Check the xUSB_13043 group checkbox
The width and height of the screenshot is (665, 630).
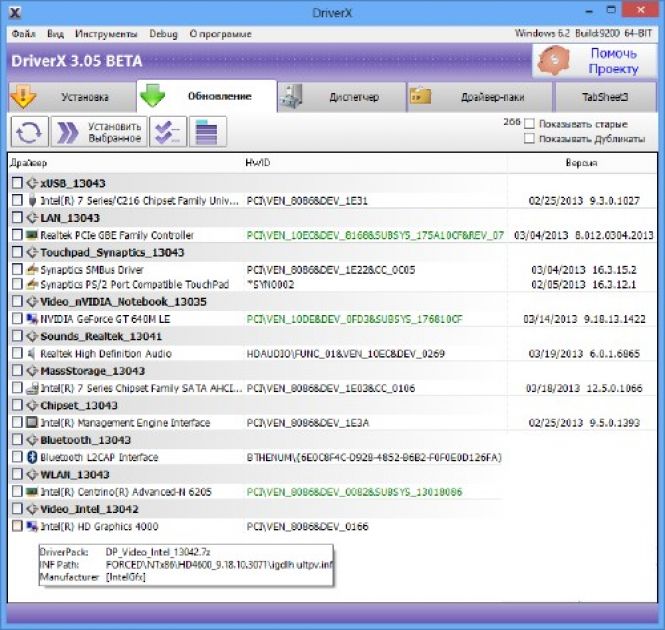[17, 183]
